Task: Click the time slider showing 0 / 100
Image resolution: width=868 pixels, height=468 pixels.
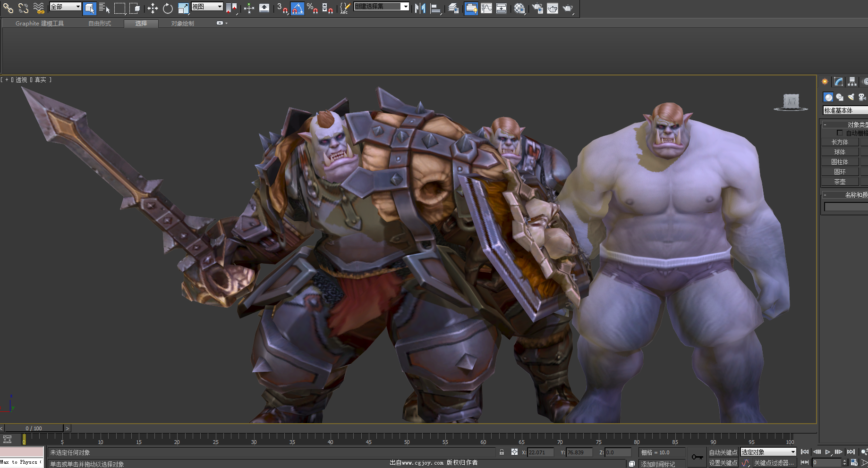Action: [x=34, y=428]
